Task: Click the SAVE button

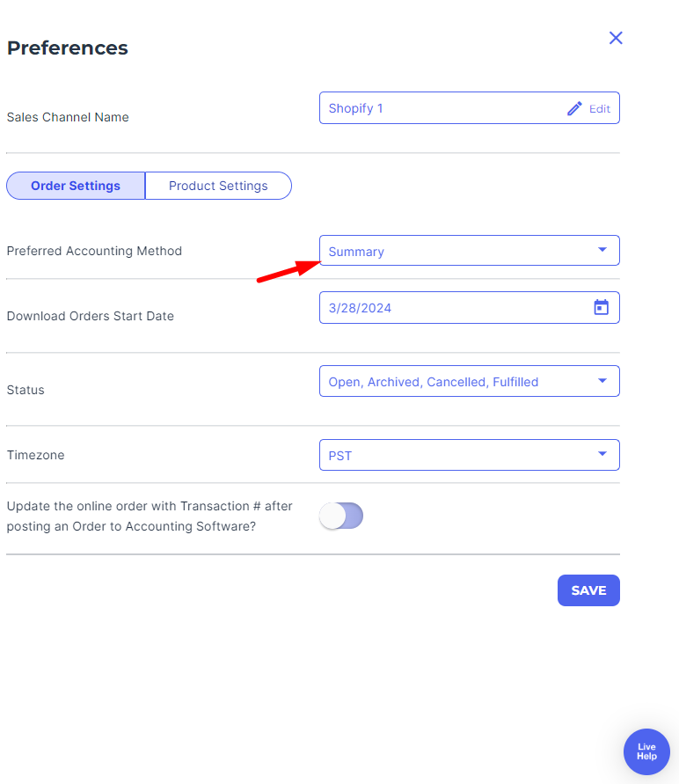Action: tap(588, 590)
